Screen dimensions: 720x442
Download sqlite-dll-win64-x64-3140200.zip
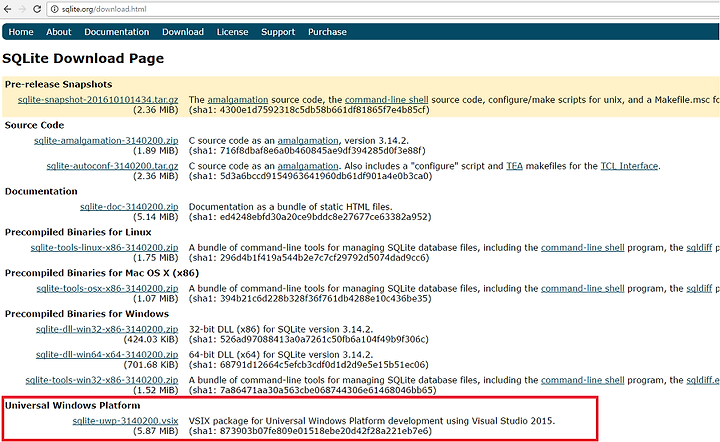[x=107, y=355]
